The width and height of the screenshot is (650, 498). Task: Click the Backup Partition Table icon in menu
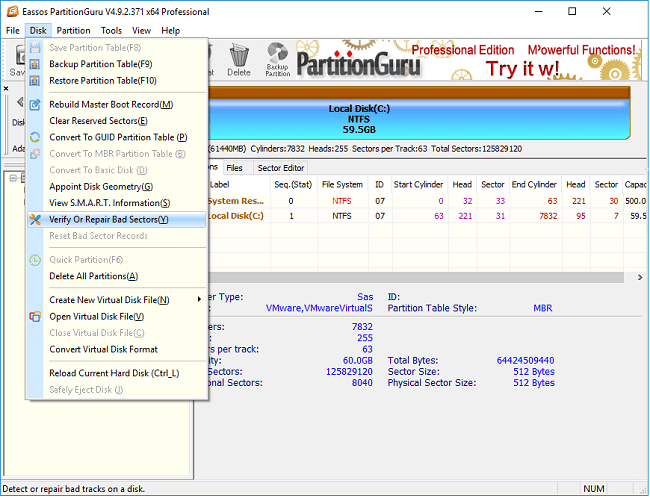click(35, 64)
